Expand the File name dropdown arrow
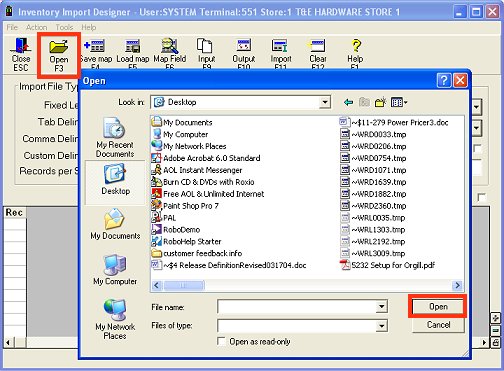Image resolution: width=504 pixels, height=371 pixels. 381,307
